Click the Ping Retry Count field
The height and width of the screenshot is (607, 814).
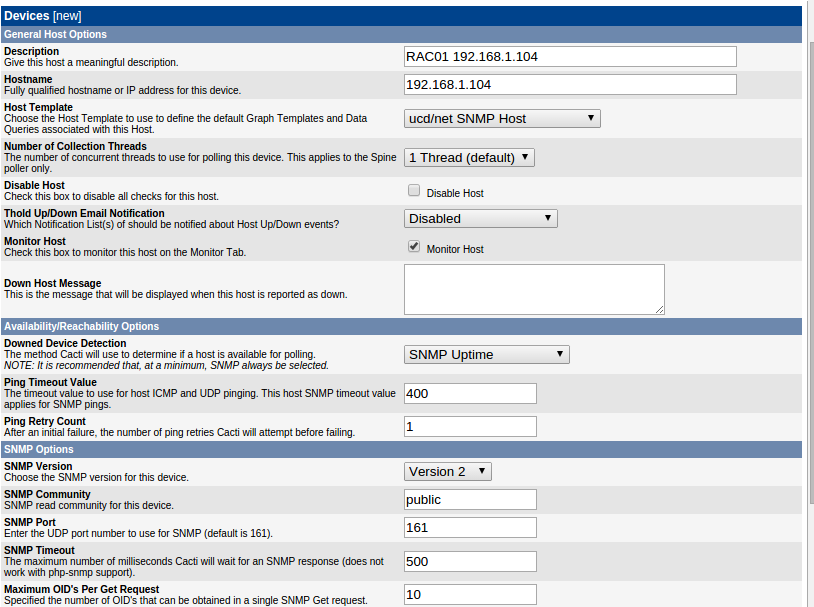tap(470, 427)
